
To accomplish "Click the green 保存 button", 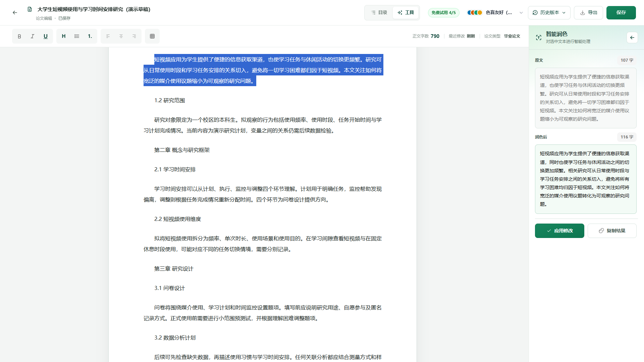I will tap(621, 13).
